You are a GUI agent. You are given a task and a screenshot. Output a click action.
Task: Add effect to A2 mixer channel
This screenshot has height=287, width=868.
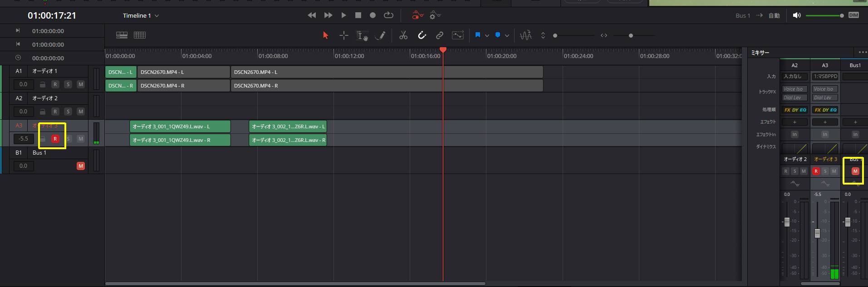[794, 122]
